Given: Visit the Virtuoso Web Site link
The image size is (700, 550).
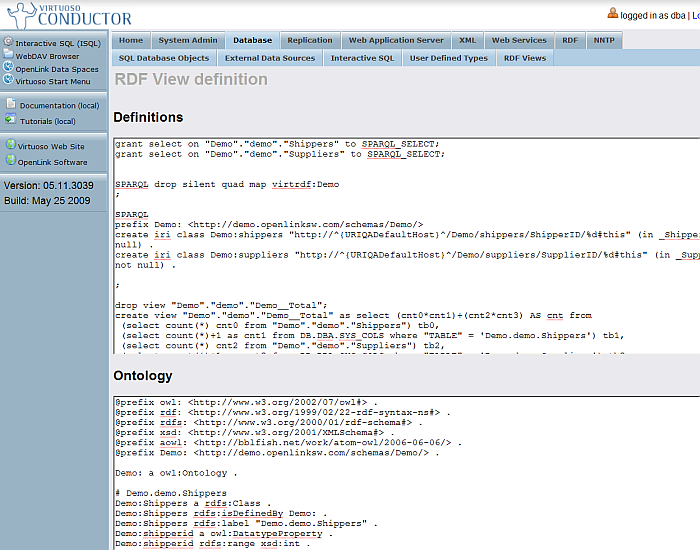Looking at the screenshot, I should [51, 146].
